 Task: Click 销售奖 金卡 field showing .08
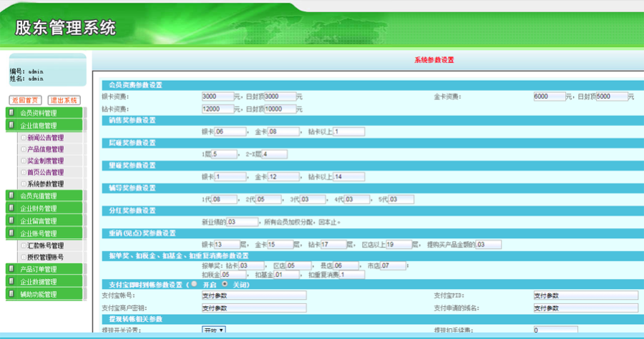tap(283, 132)
